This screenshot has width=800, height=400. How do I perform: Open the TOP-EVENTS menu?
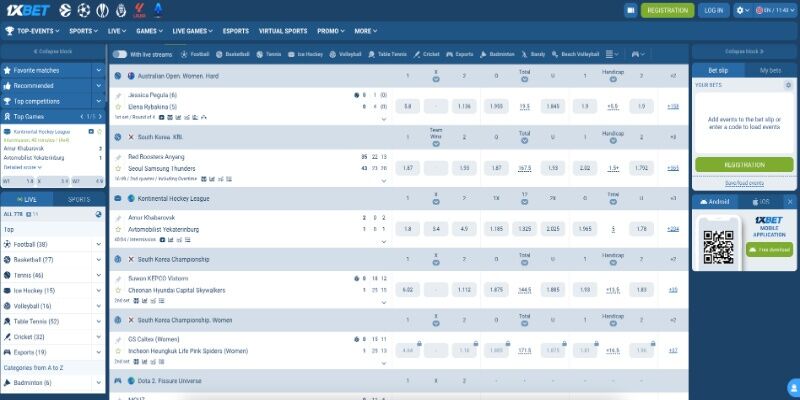click(32, 31)
